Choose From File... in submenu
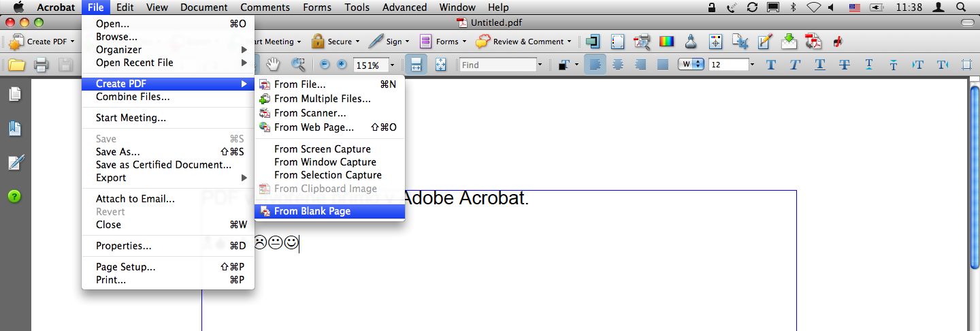Image resolution: width=980 pixels, height=331 pixels. (329, 84)
